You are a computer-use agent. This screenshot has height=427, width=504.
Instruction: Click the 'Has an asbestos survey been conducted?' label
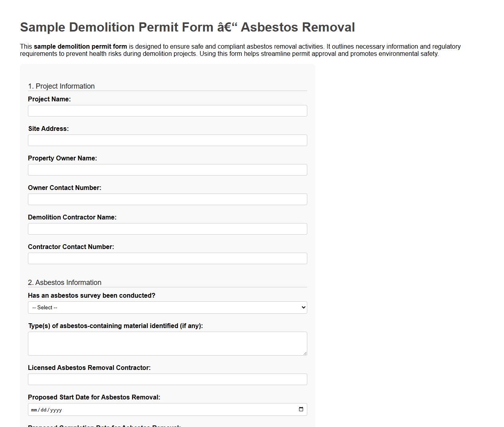(92, 295)
